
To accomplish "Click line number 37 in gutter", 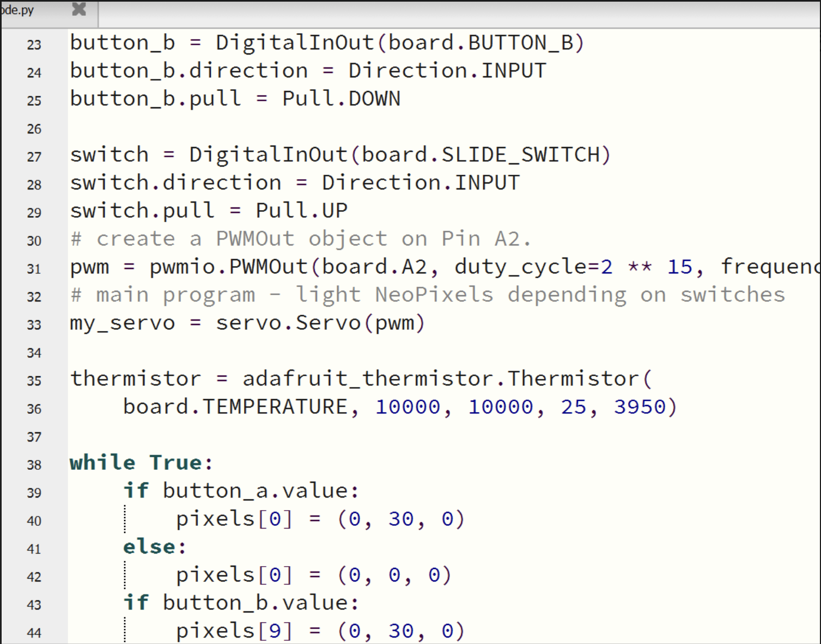I will tap(34, 437).
